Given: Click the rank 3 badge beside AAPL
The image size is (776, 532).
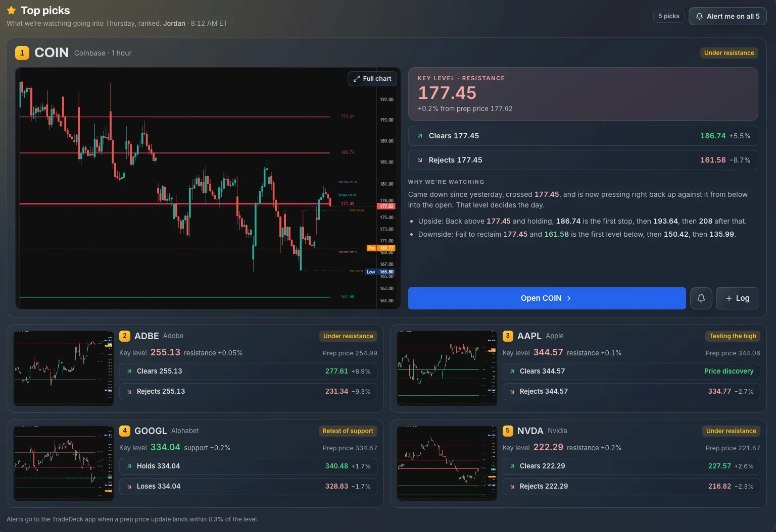Looking at the screenshot, I should pos(508,336).
